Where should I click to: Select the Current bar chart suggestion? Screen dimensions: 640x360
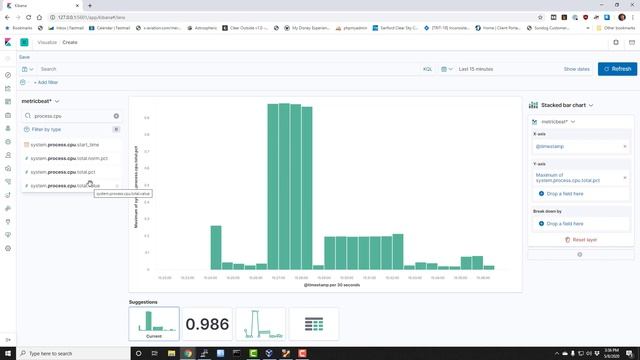pos(154,324)
